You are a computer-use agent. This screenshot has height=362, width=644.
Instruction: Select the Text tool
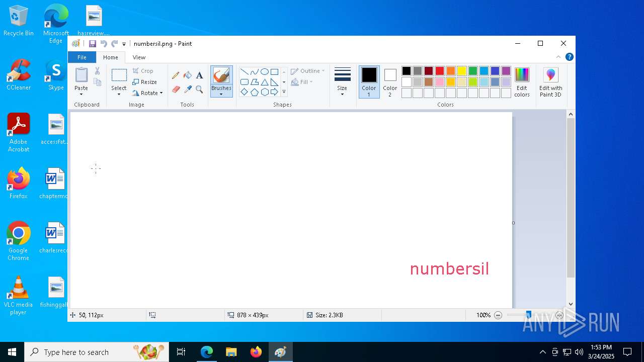point(199,75)
